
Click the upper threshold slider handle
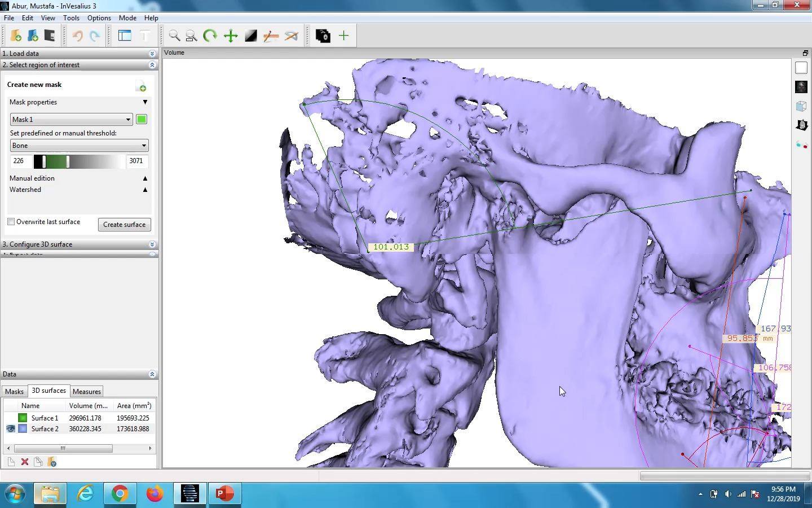point(68,161)
